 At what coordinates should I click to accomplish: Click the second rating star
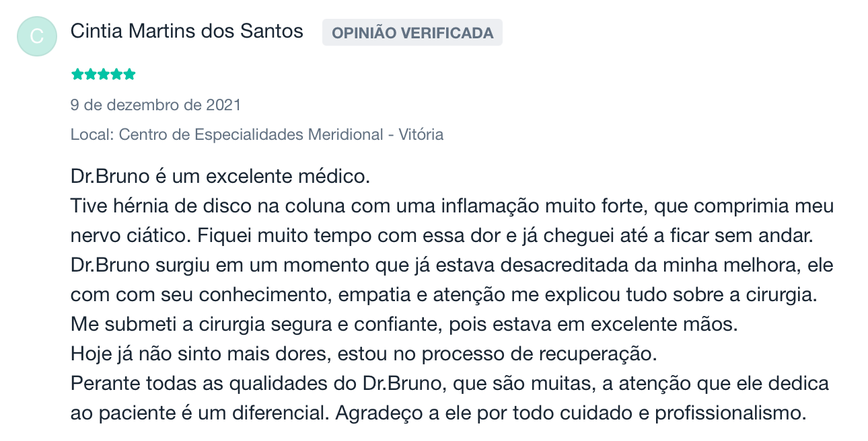[x=90, y=75]
